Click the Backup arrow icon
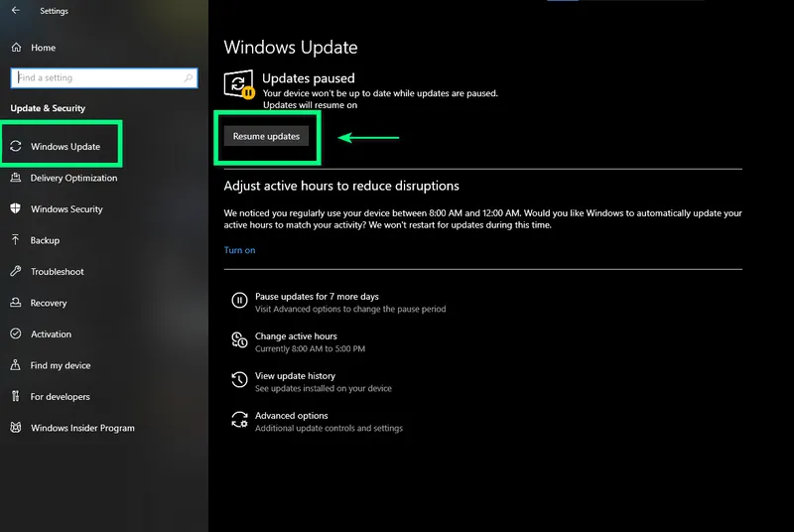This screenshot has height=532, width=794. pos(15,240)
